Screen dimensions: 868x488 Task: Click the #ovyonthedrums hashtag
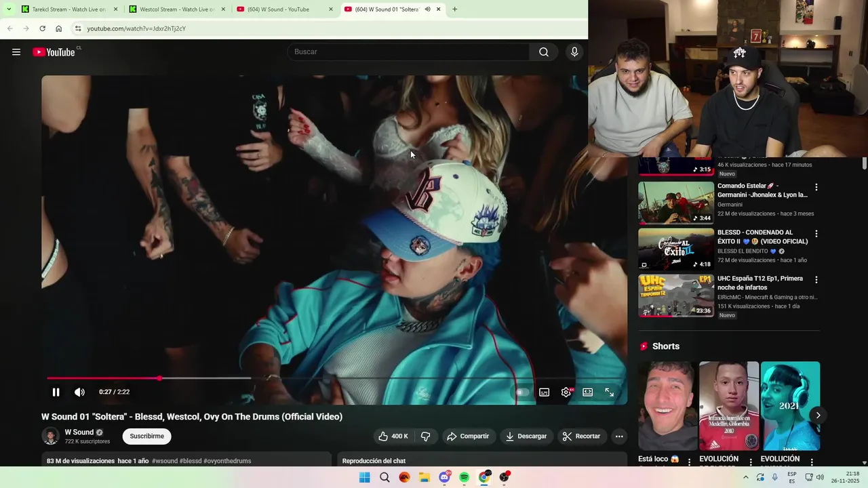pyautogui.click(x=227, y=461)
